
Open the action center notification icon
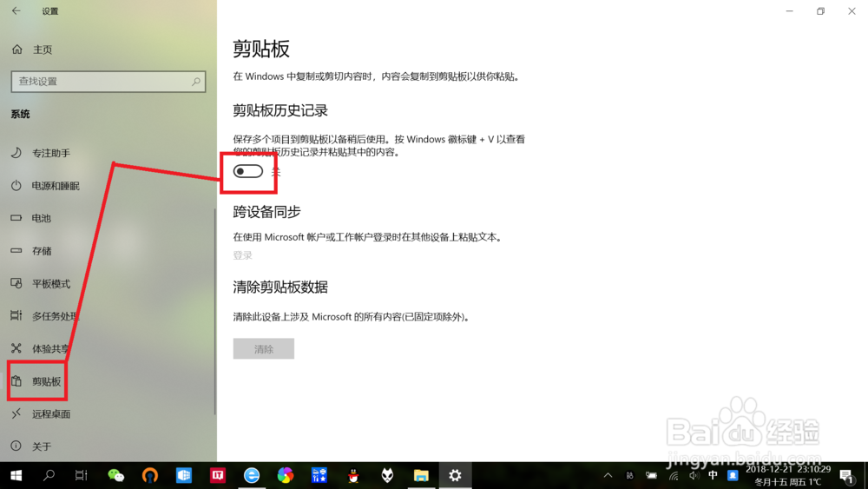(x=845, y=476)
